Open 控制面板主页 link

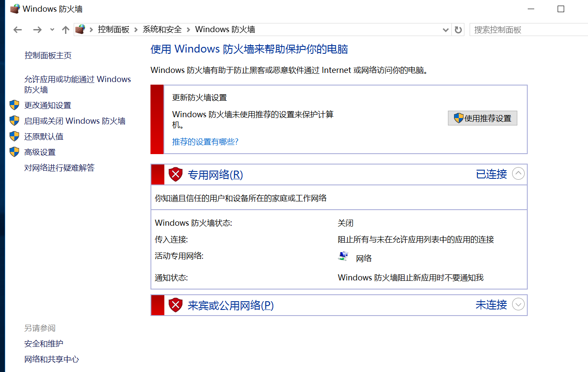(48, 55)
